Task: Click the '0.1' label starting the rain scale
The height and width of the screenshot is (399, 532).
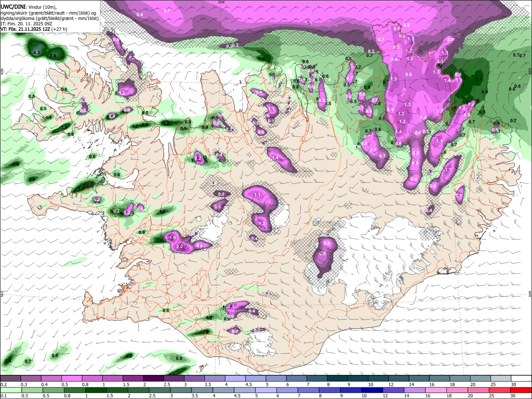Action: (x=4, y=396)
